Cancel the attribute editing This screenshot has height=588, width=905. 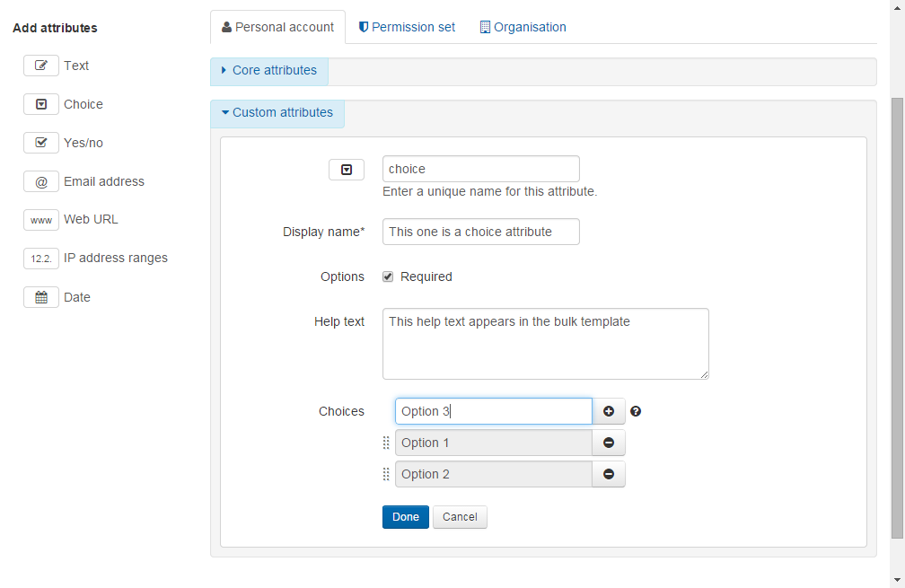point(460,516)
